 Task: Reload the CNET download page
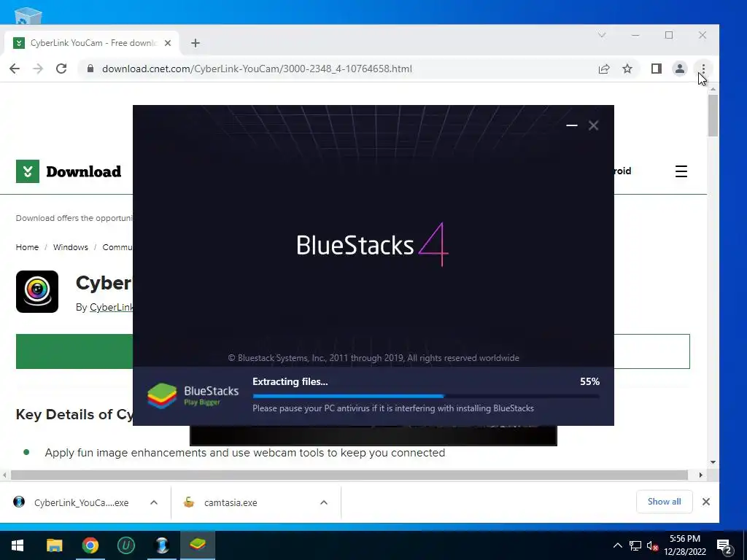(61, 69)
